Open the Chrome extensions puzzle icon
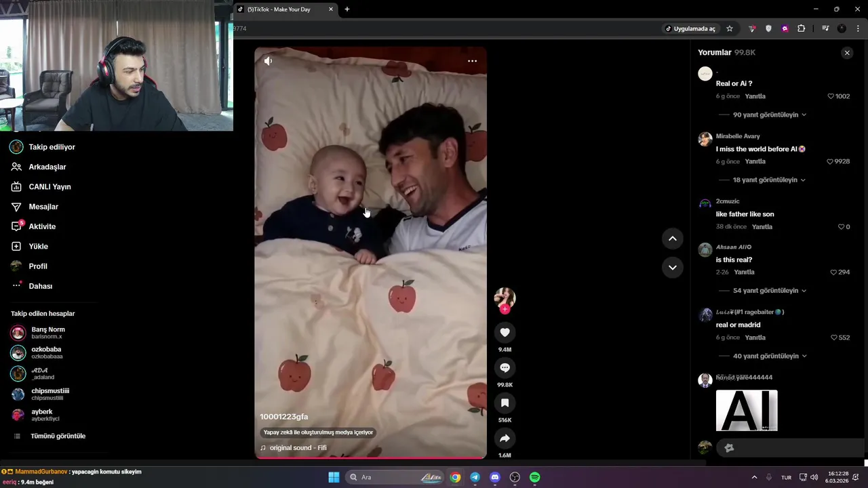Screen dimensions: 868x488 [x=802, y=28]
